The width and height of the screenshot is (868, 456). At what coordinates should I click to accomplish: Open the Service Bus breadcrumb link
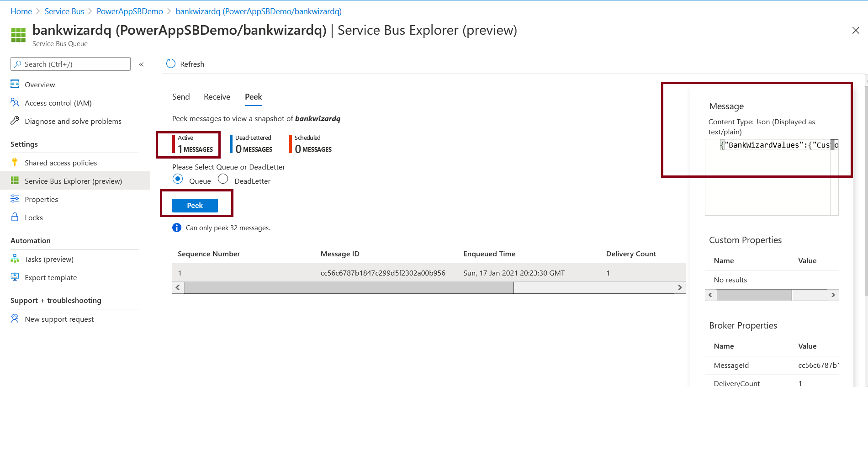64,11
